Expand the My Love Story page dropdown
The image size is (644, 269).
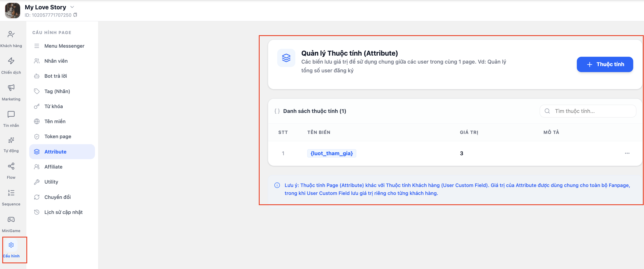pyautogui.click(x=72, y=7)
